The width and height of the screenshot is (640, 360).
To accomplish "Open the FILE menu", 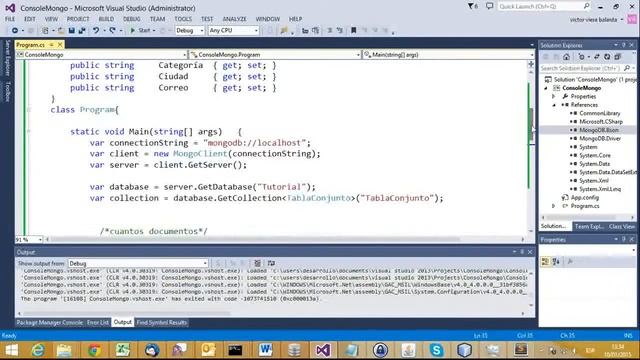I will (10, 19).
